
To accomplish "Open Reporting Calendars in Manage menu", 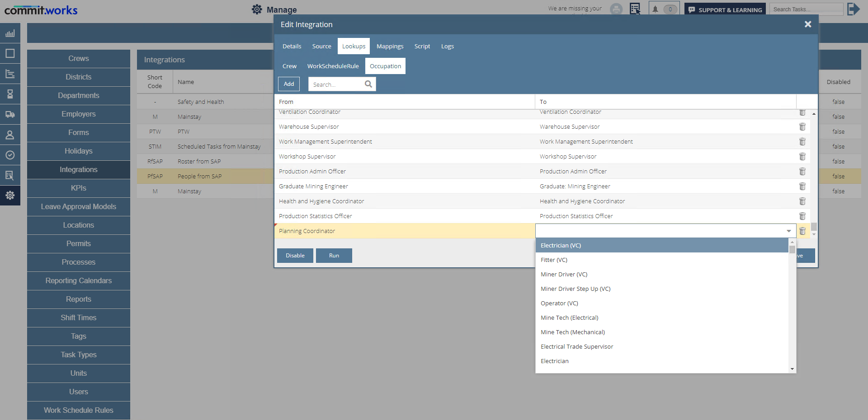I will coord(79,281).
